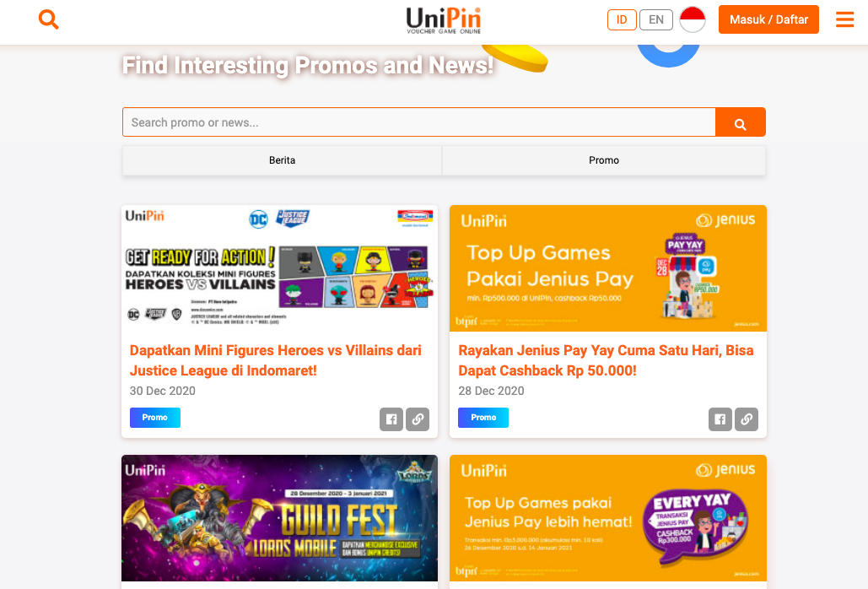Click the Promo tag under Mini Figures article
This screenshot has width=868, height=589.
pyautogui.click(x=155, y=418)
